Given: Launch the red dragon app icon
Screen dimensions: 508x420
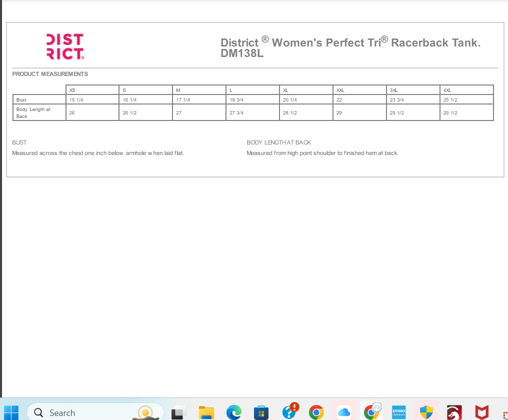Looking at the screenshot, I should (x=453, y=412).
